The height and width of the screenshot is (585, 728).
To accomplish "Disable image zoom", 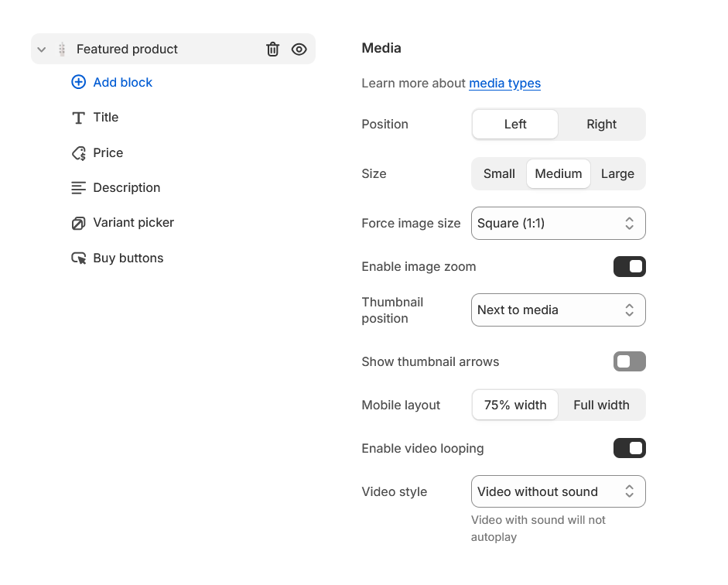I will 629,266.
